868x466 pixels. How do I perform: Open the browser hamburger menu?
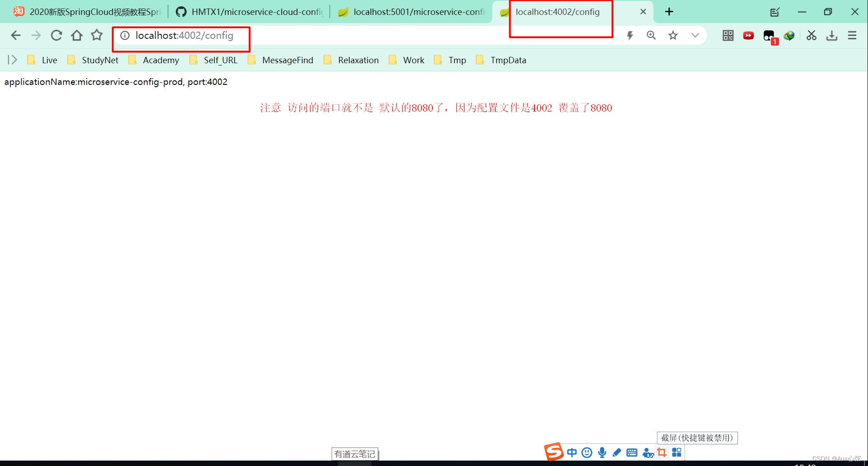(852, 35)
